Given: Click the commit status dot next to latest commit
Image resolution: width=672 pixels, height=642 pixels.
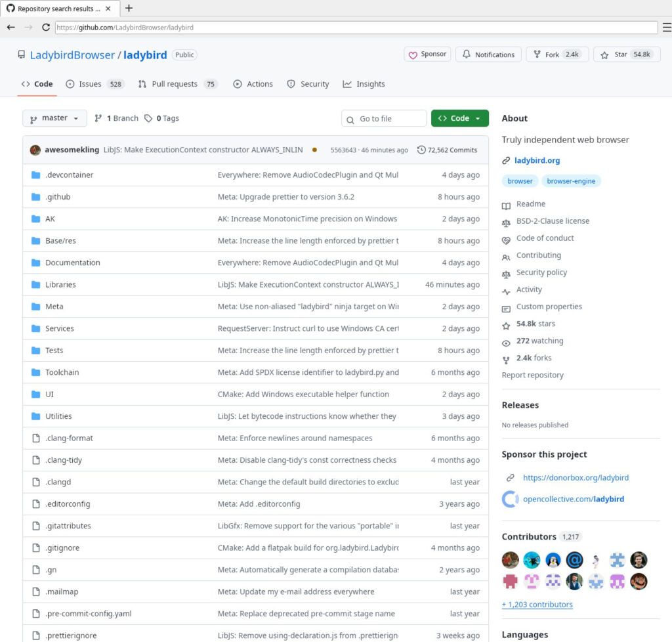Looking at the screenshot, I should [x=314, y=150].
